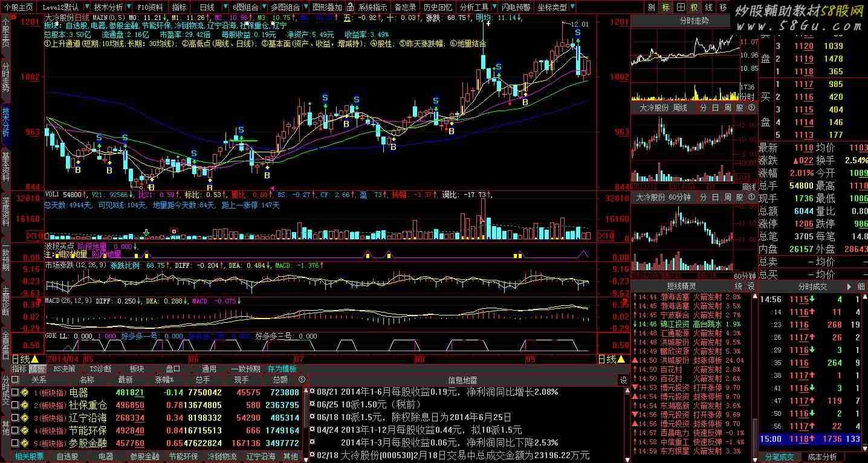Select the 冷链物流 bottom tab
This screenshot has height=463, width=868.
222,456
